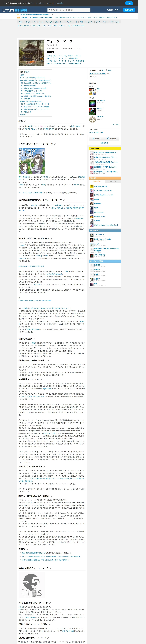
Task: Click the pixiv works count 101
Action: click(110, 70)
